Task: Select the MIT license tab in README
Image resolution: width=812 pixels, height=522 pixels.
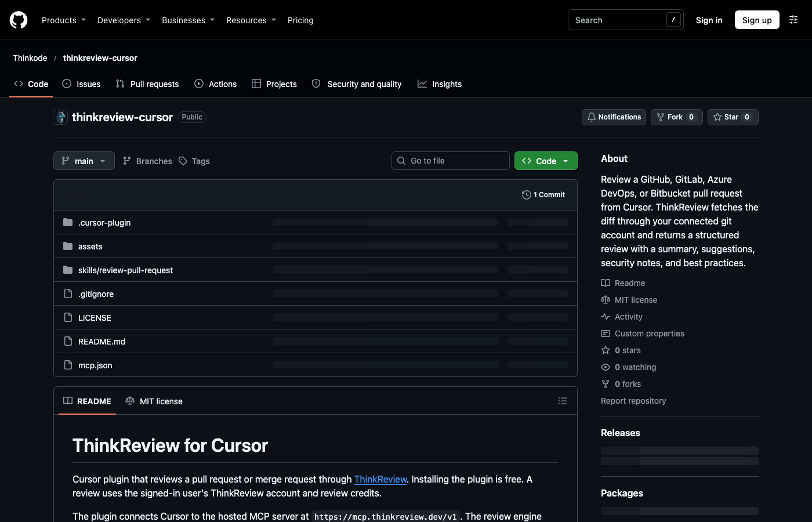Action: click(x=154, y=401)
